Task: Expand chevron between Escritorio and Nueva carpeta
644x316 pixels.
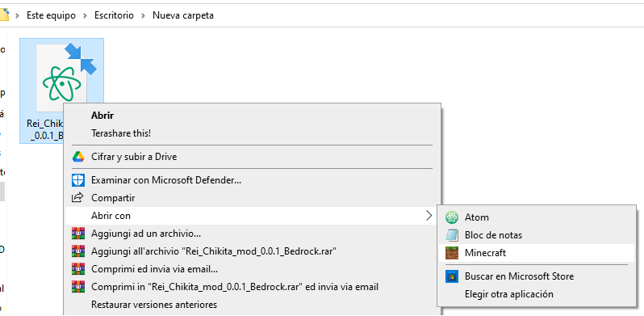Action: pyautogui.click(x=144, y=15)
